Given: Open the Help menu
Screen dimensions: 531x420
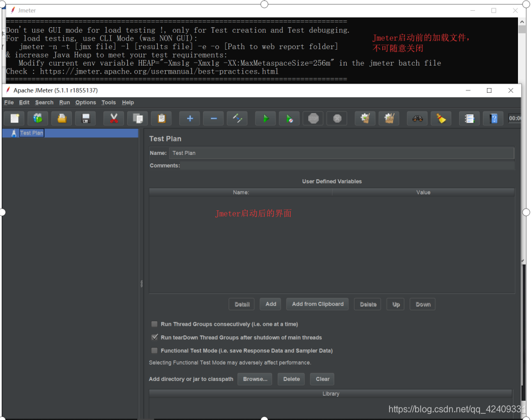Looking at the screenshot, I should coord(128,102).
